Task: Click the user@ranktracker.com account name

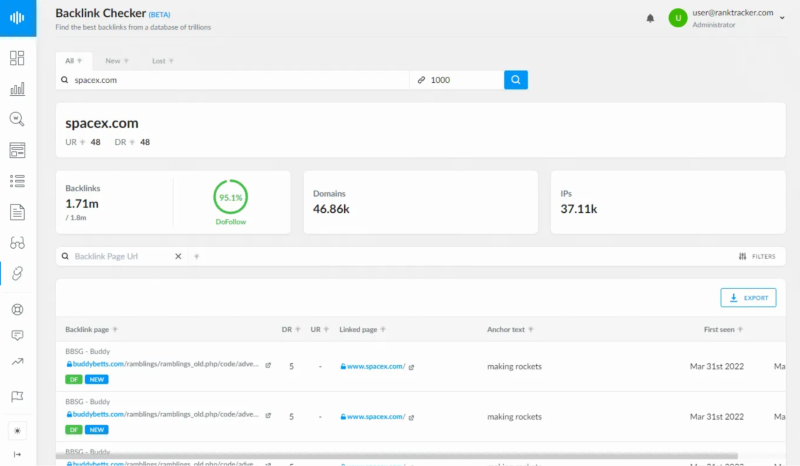Action: (733, 13)
